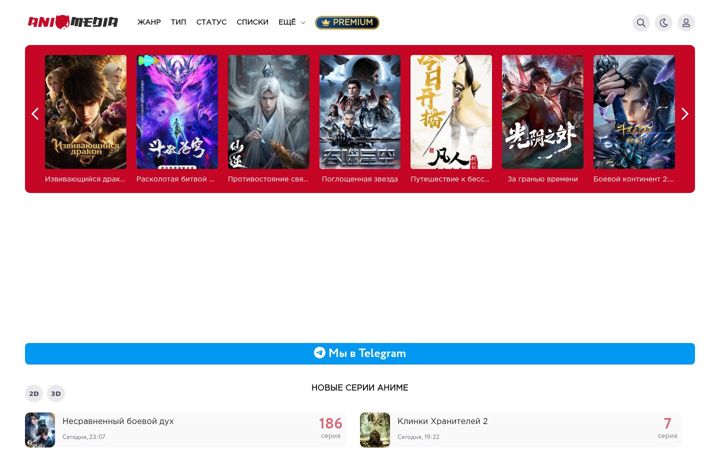
Task: Click the PREMIUM crown button
Action: (x=347, y=22)
